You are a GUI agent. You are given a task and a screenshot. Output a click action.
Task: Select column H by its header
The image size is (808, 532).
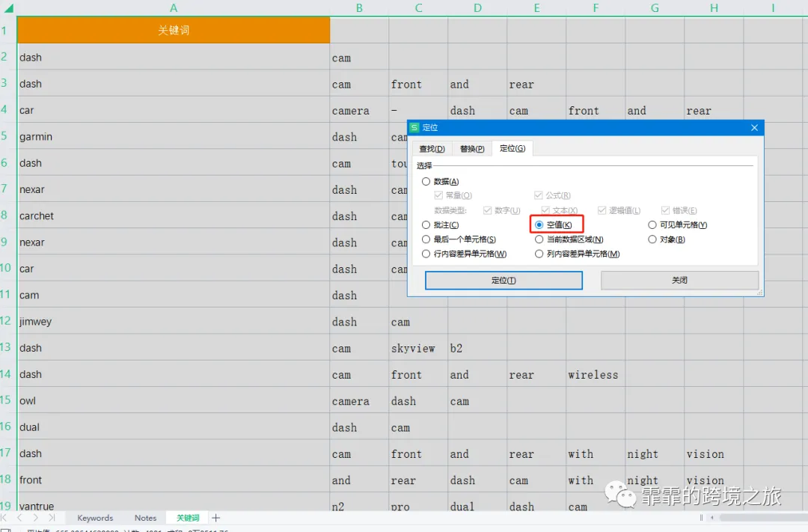tap(714, 7)
